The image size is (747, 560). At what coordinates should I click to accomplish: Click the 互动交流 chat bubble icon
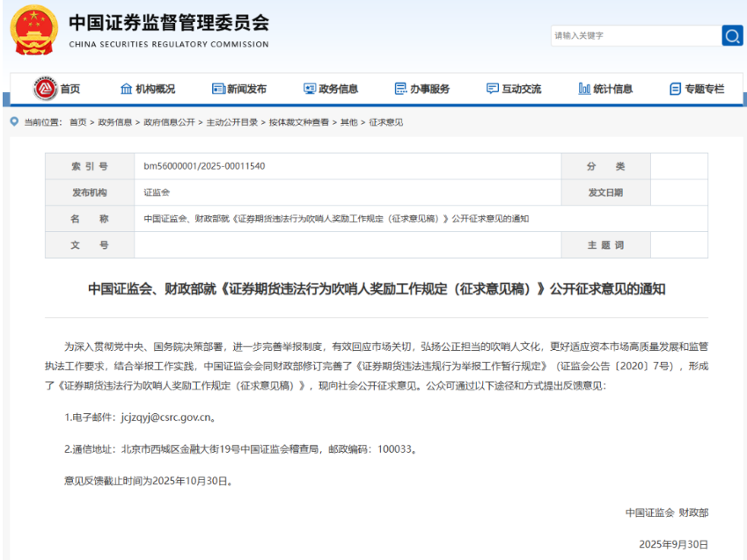492,89
